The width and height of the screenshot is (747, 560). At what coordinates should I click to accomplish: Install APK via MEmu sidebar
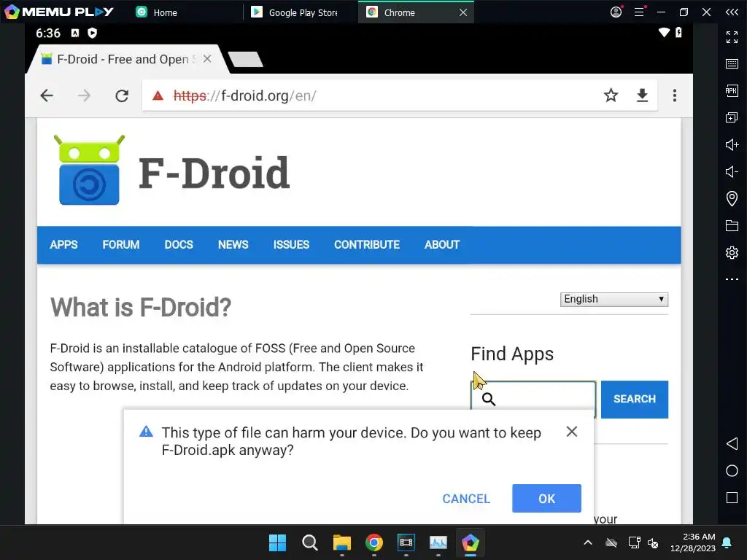click(732, 90)
